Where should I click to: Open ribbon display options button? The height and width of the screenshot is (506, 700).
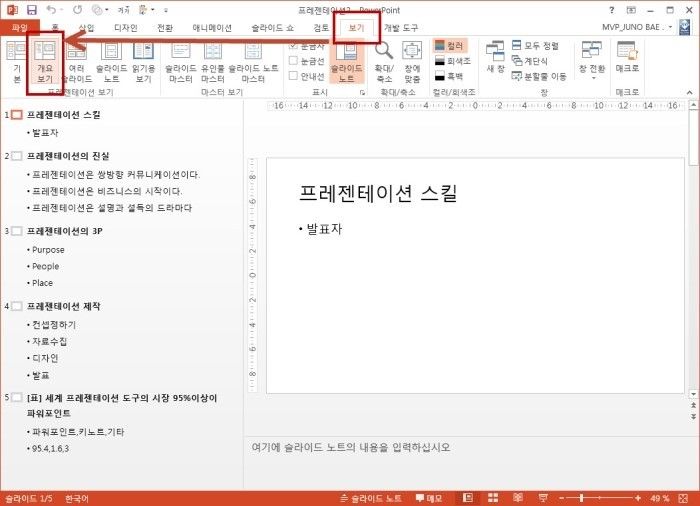tap(631, 10)
